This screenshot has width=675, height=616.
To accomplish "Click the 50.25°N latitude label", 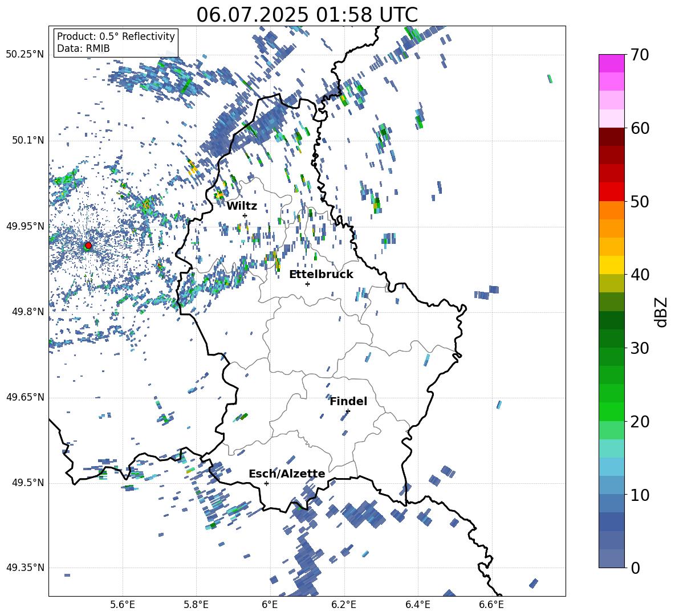I will tap(25, 55).
